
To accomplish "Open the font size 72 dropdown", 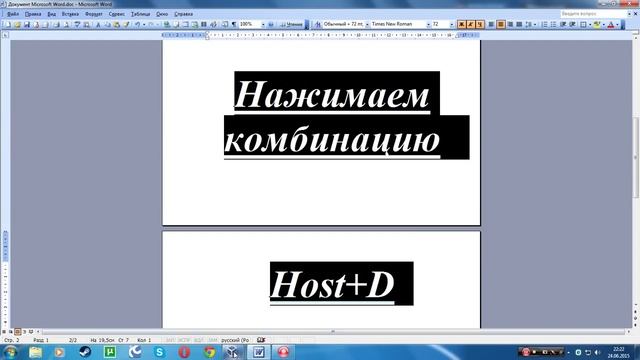I will 451,24.
